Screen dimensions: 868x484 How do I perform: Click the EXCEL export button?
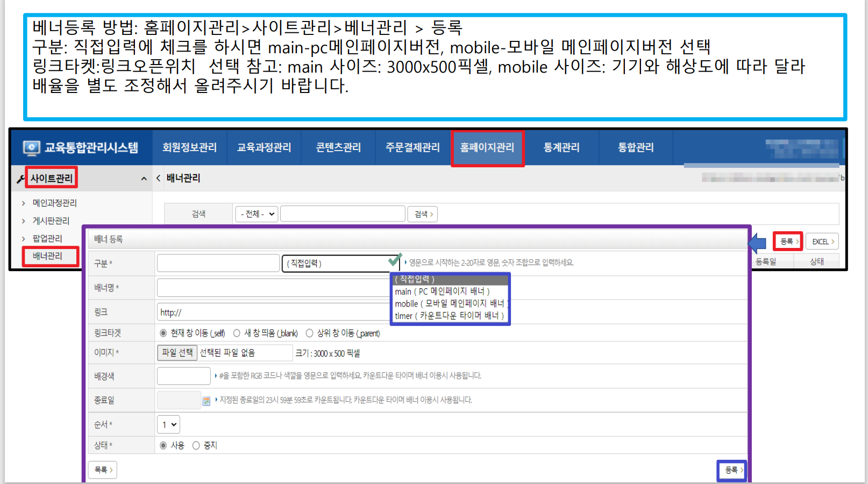point(822,241)
